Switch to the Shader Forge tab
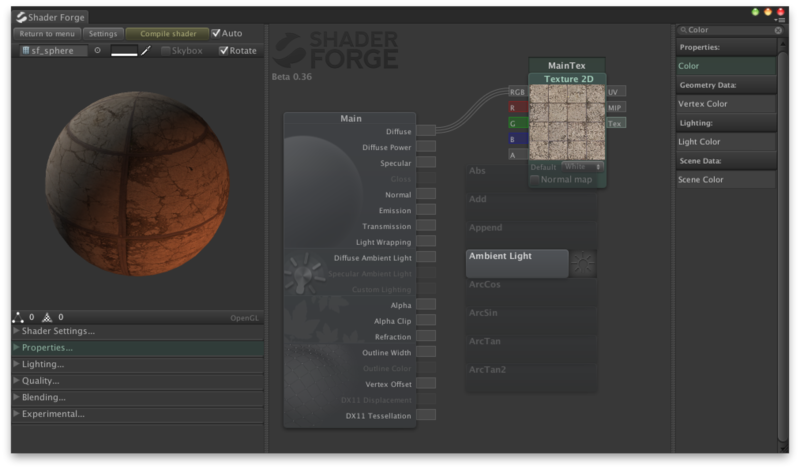The width and height of the screenshot is (800, 469). tap(51, 17)
